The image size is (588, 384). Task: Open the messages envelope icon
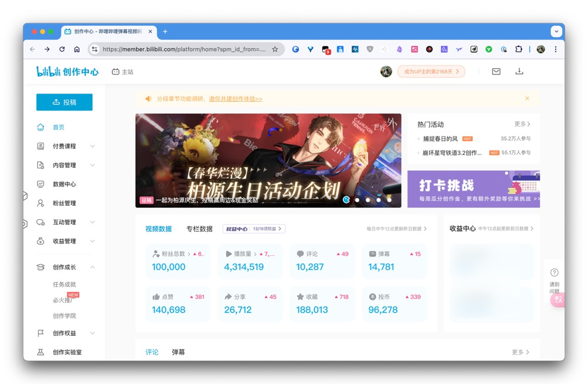point(496,71)
